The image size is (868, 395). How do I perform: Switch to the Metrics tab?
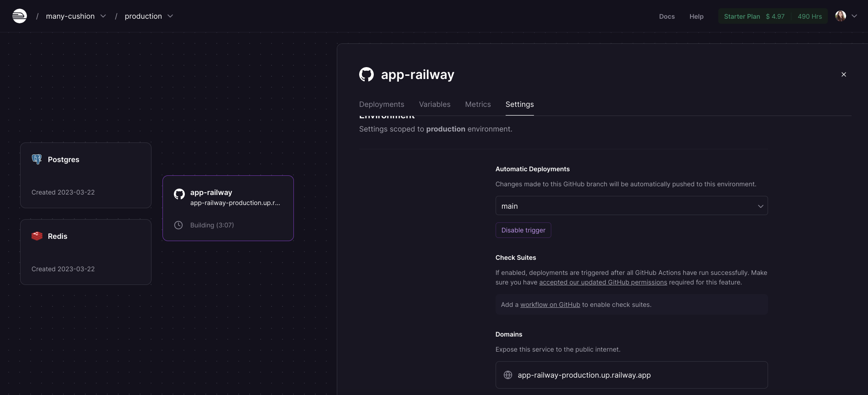pos(478,105)
